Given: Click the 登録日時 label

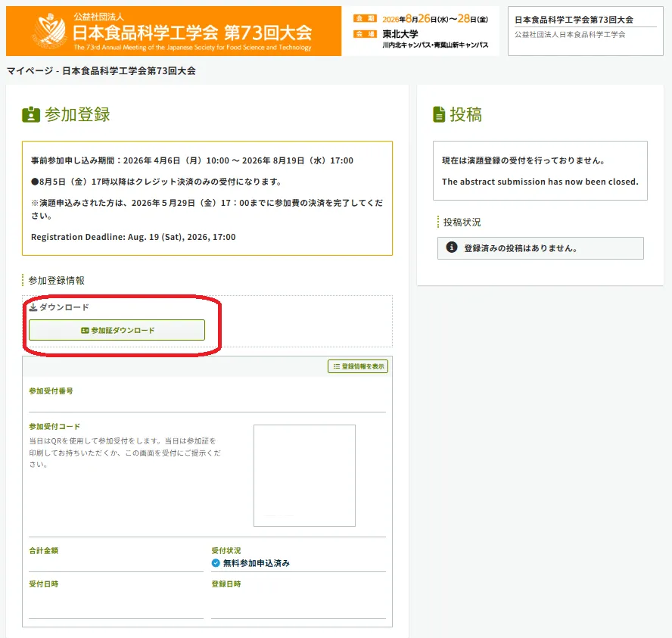Looking at the screenshot, I should [226, 584].
